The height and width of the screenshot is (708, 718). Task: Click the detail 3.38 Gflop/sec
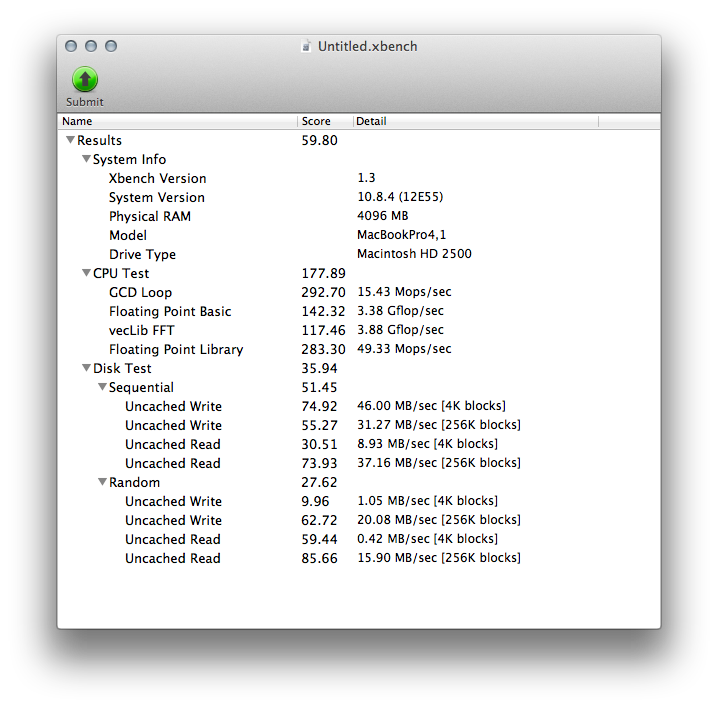point(400,311)
